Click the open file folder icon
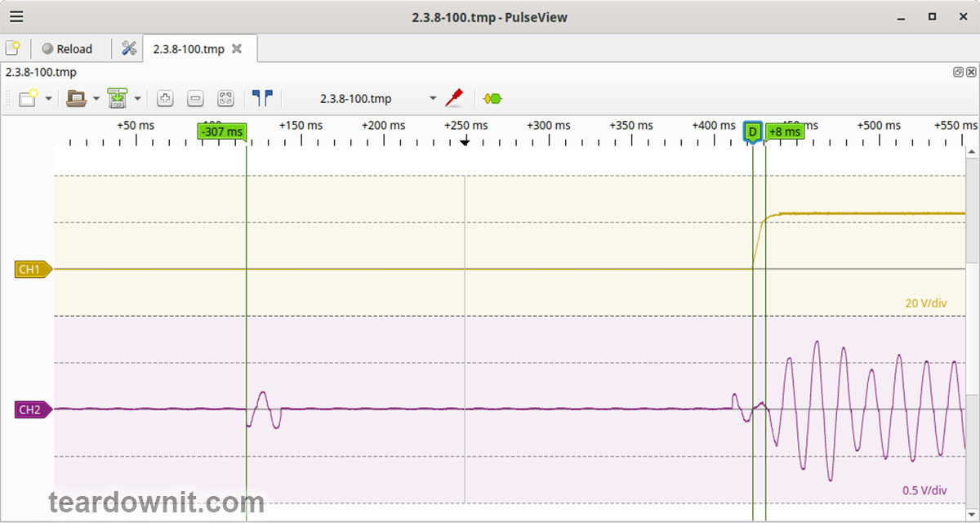This screenshot has width=980, height=523. (x=77, y=98)
